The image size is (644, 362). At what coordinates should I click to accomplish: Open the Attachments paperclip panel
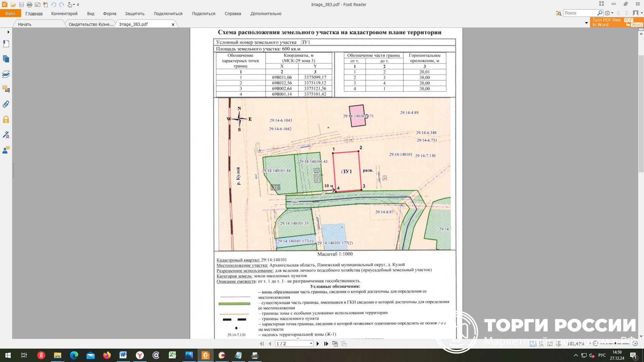[x=6, y=104]
